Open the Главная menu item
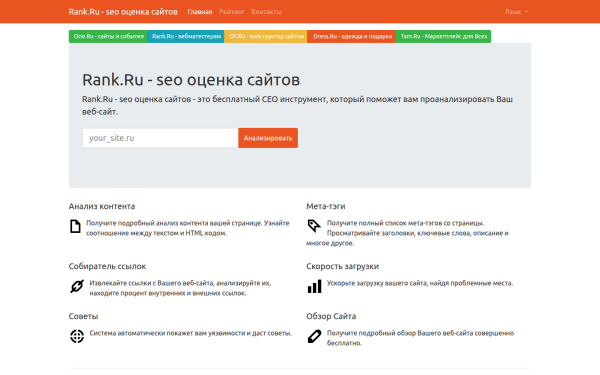This screenshot has width=600, height=375. [x=200, y=12]
